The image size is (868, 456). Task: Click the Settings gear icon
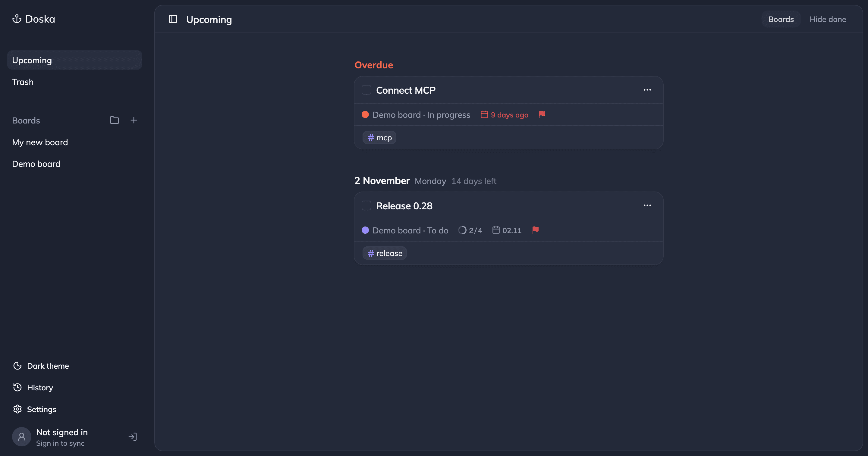point(17,409)
